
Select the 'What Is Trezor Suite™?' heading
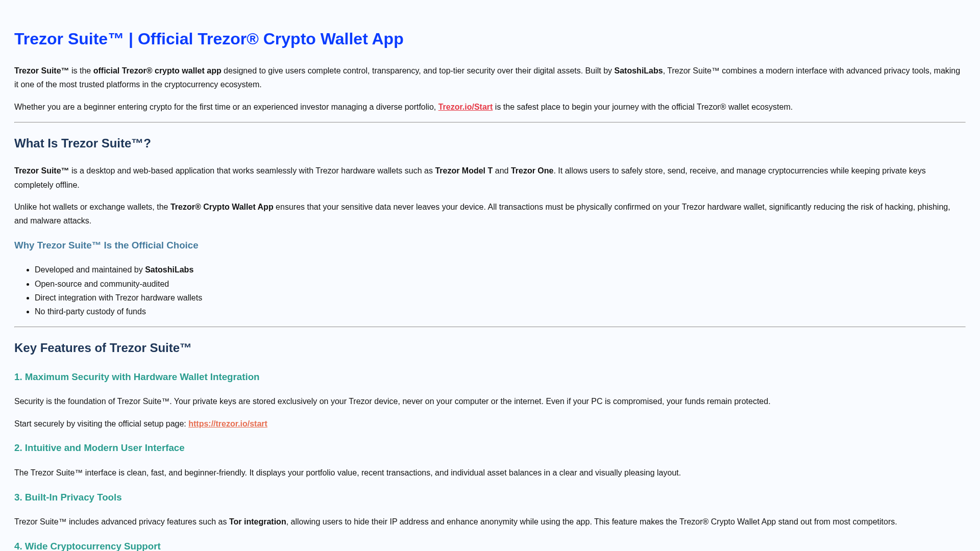pyautogui.click(x=83, y=143)
